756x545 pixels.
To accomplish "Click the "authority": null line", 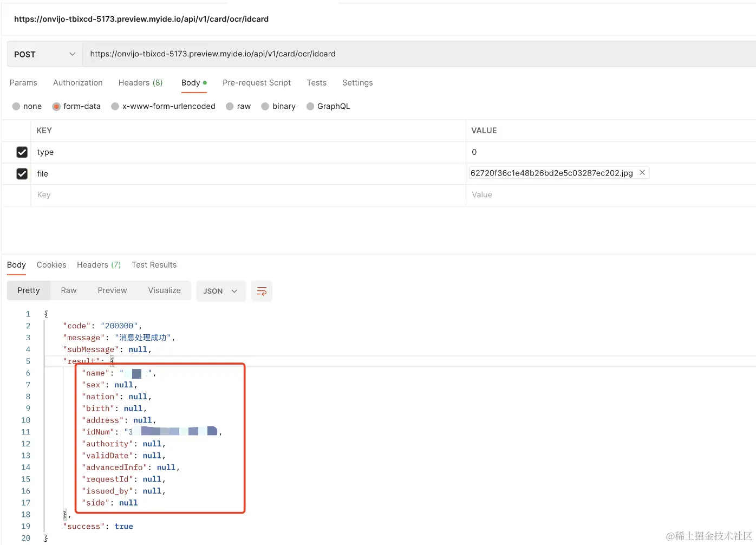I will click(124, 444).
